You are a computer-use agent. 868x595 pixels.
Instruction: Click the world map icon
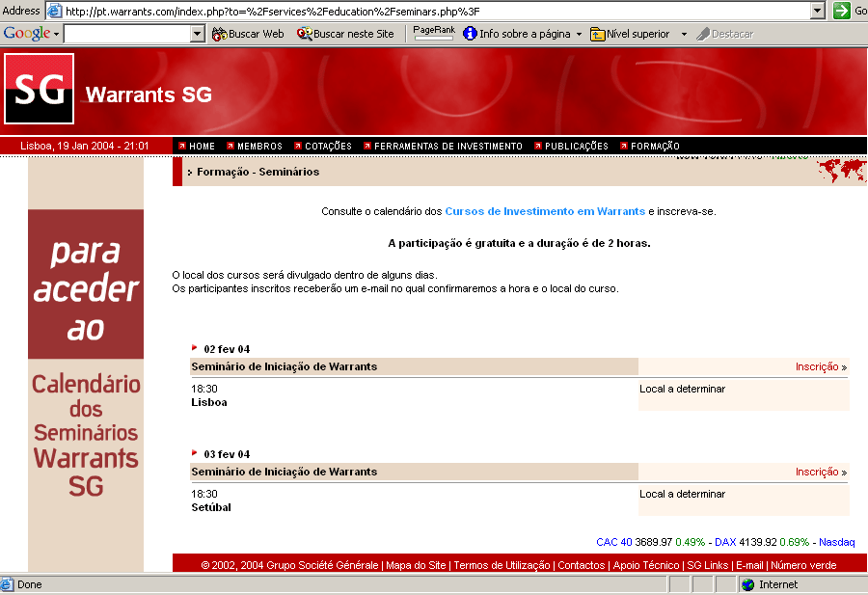[x=841, y=170]
